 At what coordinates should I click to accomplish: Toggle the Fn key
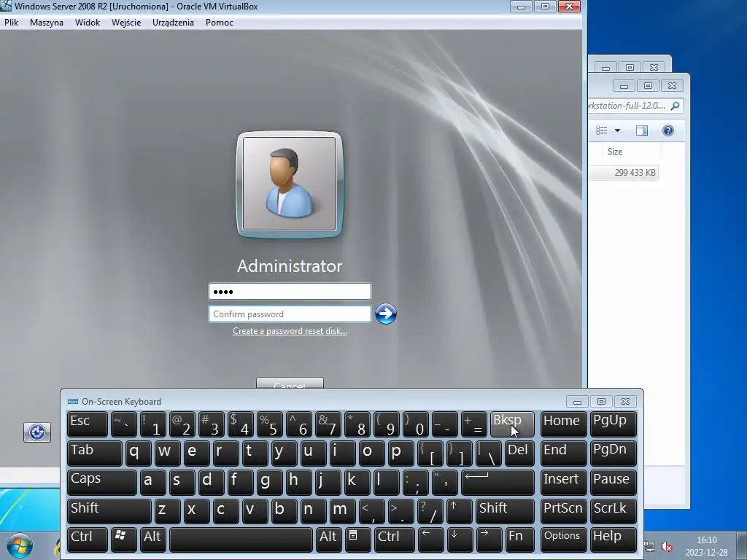pos(519,540)
